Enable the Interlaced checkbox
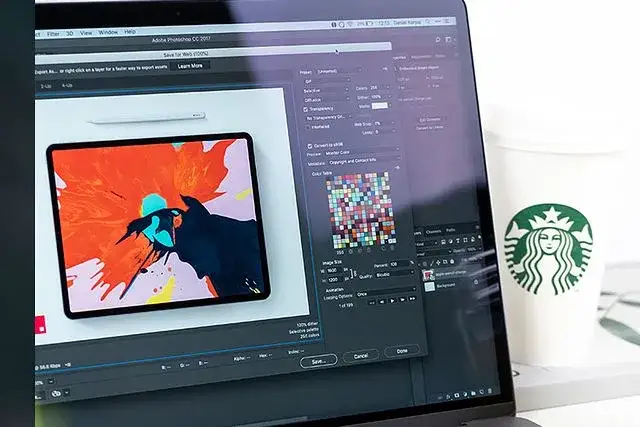The width and height of the screenshot is (640, 427). [307, 126]
